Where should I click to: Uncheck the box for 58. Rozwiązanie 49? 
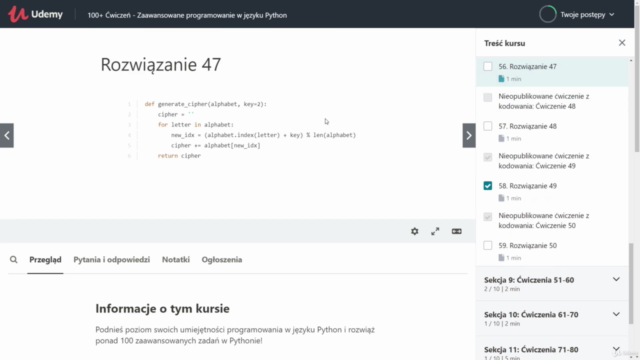tap(488, 186)
